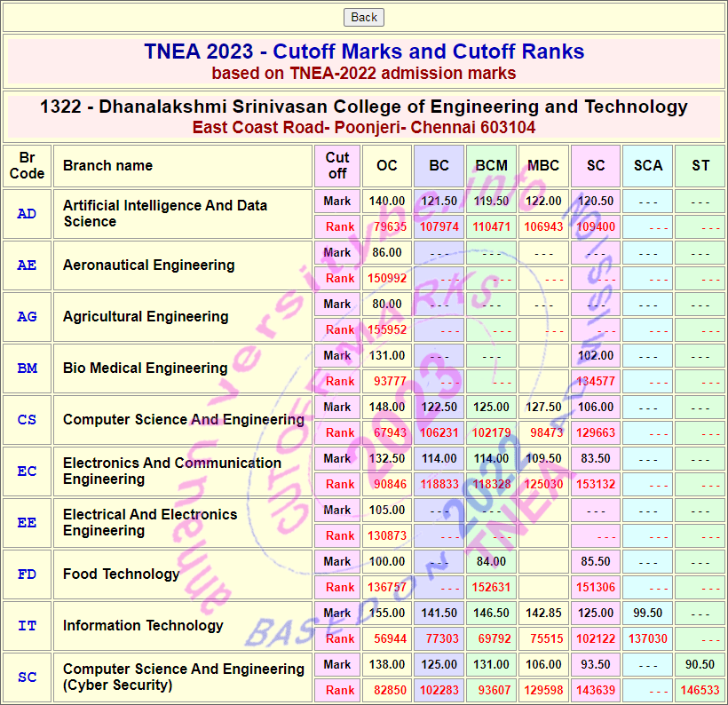
Task: Open the FD branch code link
Action: (x=27, y=574)
